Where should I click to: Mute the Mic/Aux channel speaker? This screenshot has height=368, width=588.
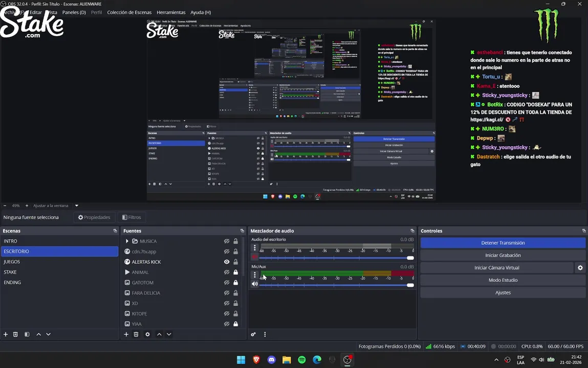tap(255, 284)
